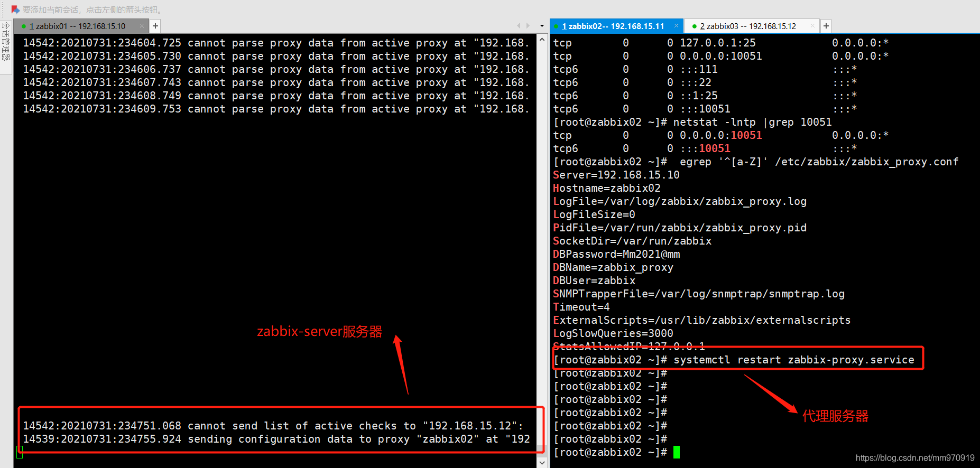Click the left terminal vertical scrollbar track

(542, 250)
